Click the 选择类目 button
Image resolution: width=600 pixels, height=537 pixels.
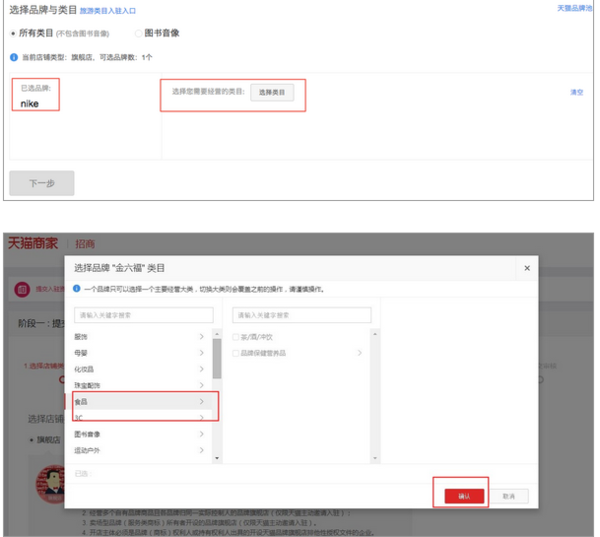[x=272, y=92]
